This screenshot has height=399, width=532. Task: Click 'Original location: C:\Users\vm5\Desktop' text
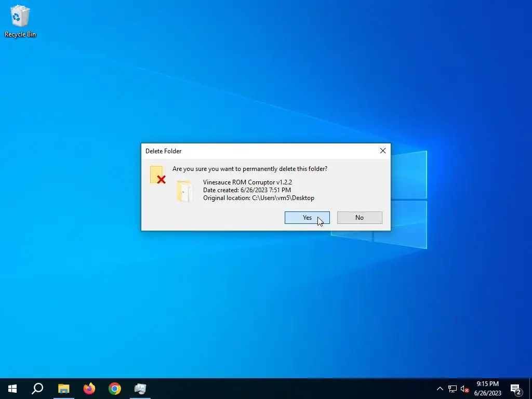pos(259,198)
